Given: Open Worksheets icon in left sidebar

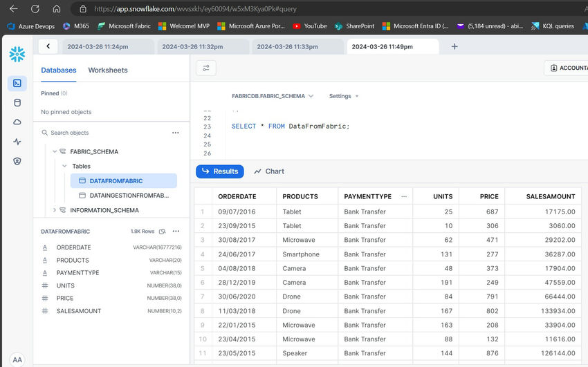Looking at the screenshot, I should tap(17, 83).
